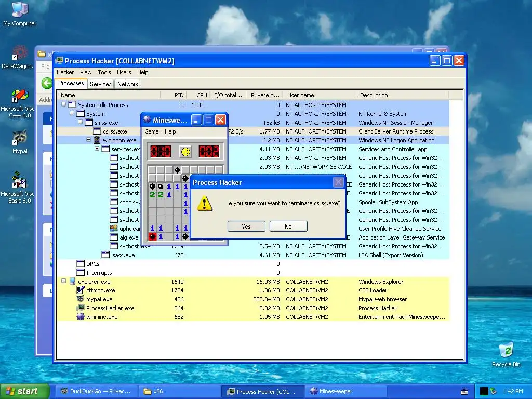
Task: Click the black square tray icon
Action: coord(484,392)
